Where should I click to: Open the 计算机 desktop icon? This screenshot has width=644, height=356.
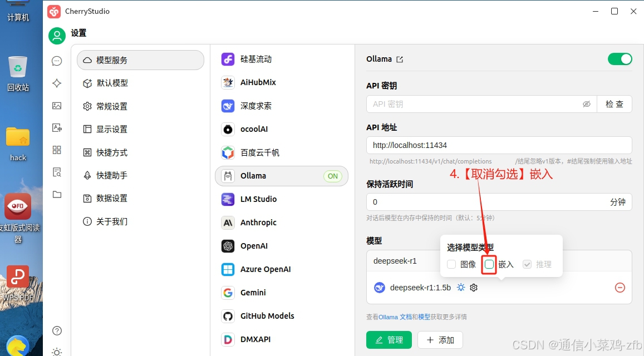(x=18, y=11)
